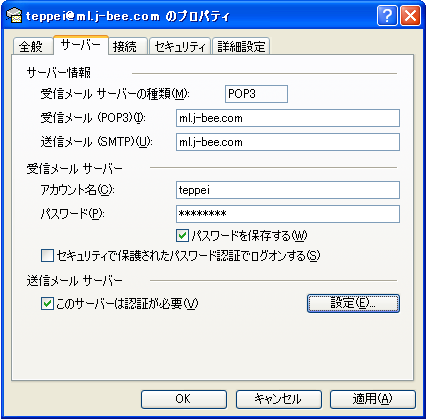Click the POP3 server type box
Image resolution: width=426 pixels, height=420 pixels.
tap(256, 94)
